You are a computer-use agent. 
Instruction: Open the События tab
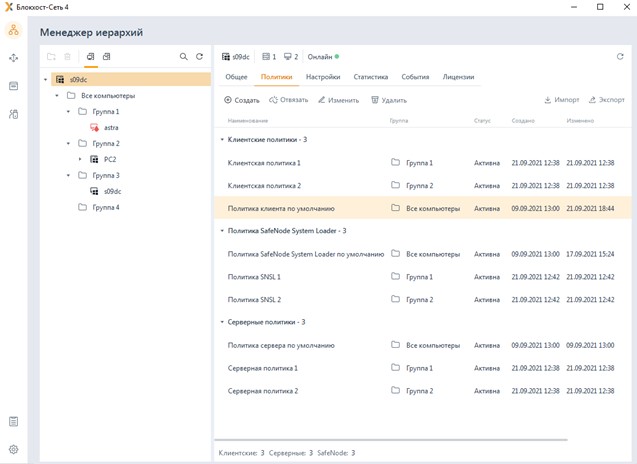click(415, 77)
